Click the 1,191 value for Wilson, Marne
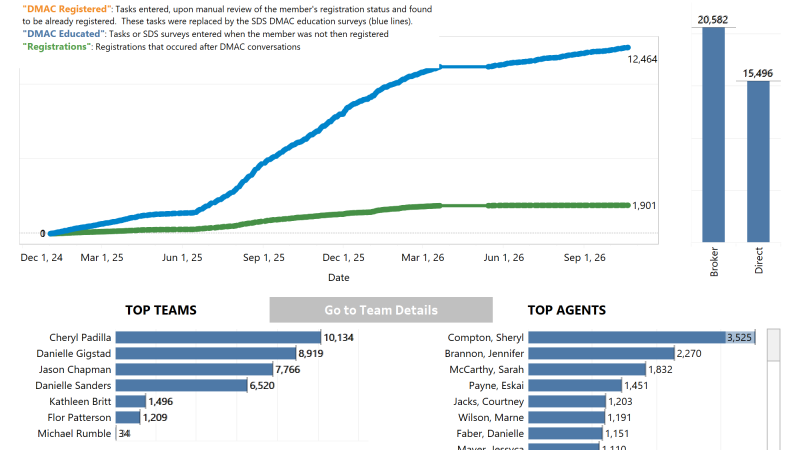Viewport: 800px width, 450px height. [619, 417]
